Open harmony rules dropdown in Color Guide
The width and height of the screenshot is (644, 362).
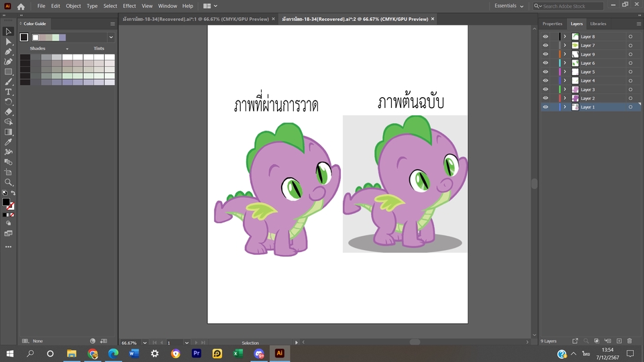111,38
